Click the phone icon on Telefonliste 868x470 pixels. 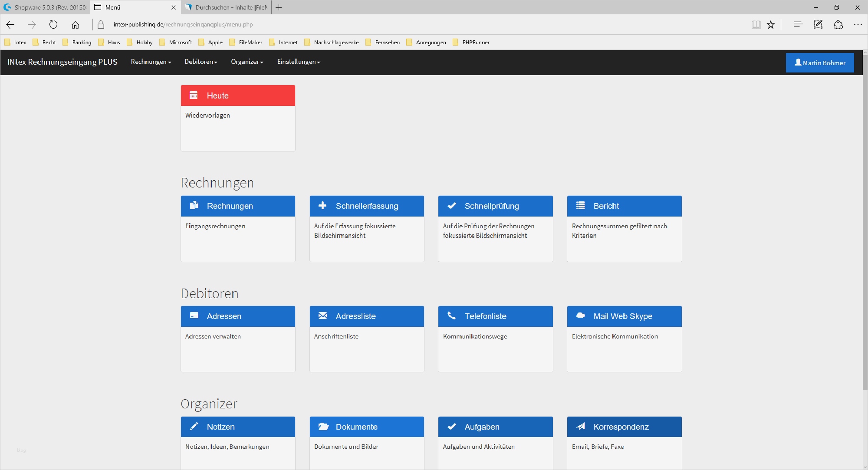451,316
